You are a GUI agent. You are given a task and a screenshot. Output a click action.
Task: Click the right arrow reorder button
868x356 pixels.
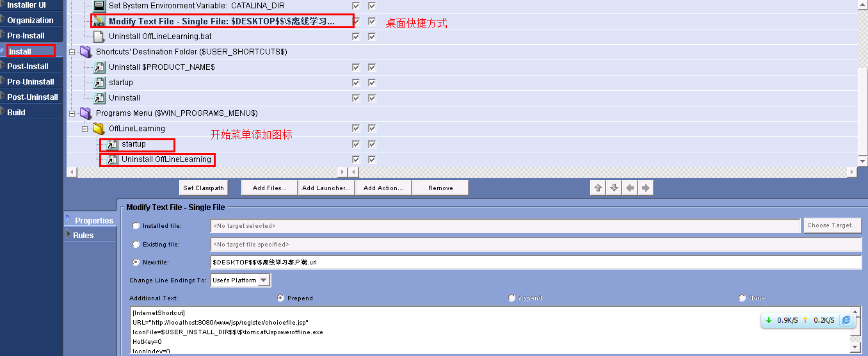646,188
